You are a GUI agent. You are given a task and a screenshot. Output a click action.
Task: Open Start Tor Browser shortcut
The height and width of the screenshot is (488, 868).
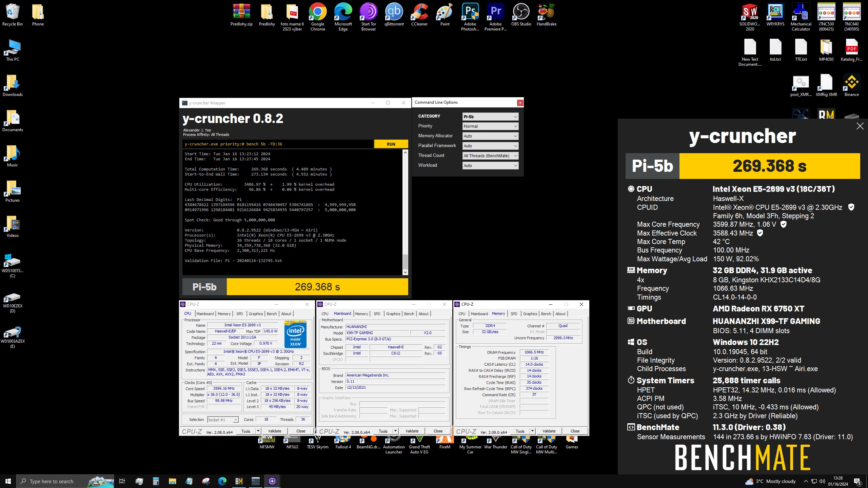369,17
